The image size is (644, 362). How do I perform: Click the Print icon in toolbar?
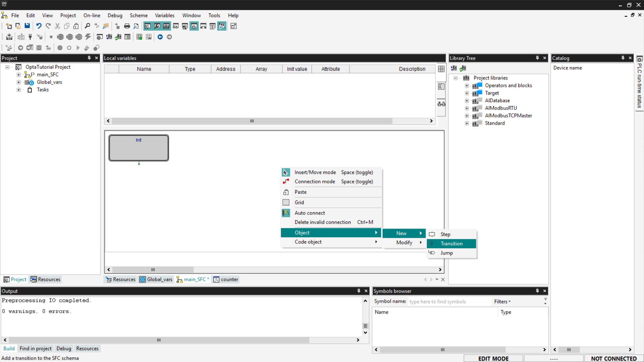point(127,26)
